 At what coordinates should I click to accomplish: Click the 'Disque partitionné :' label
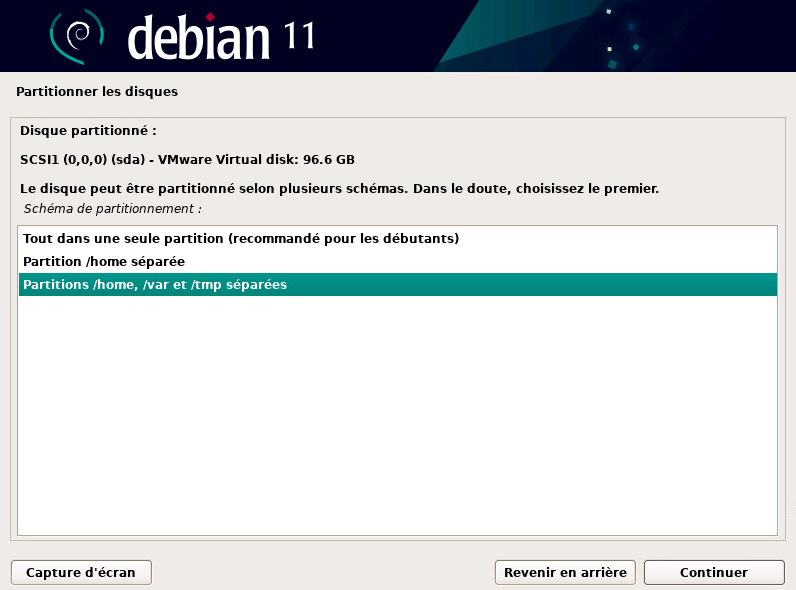click(x=88, y=130)
